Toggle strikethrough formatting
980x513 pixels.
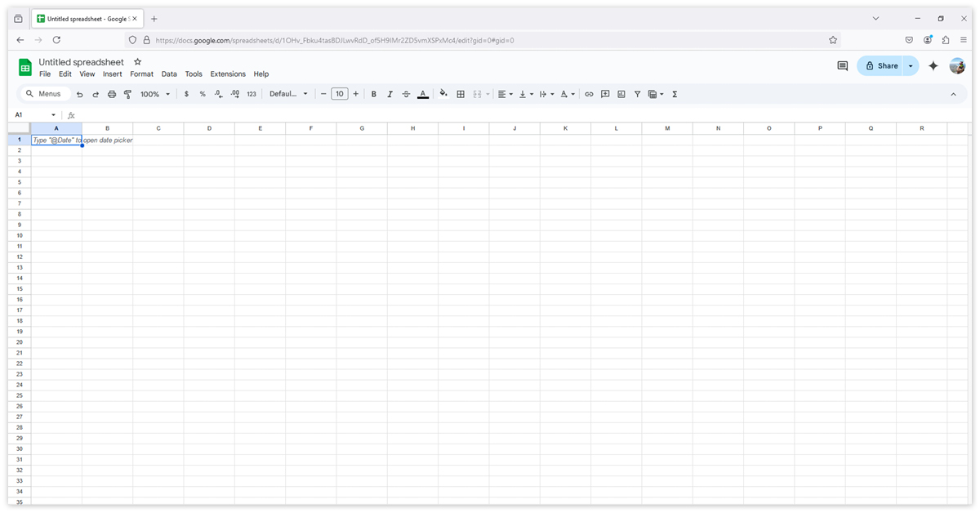406,94
